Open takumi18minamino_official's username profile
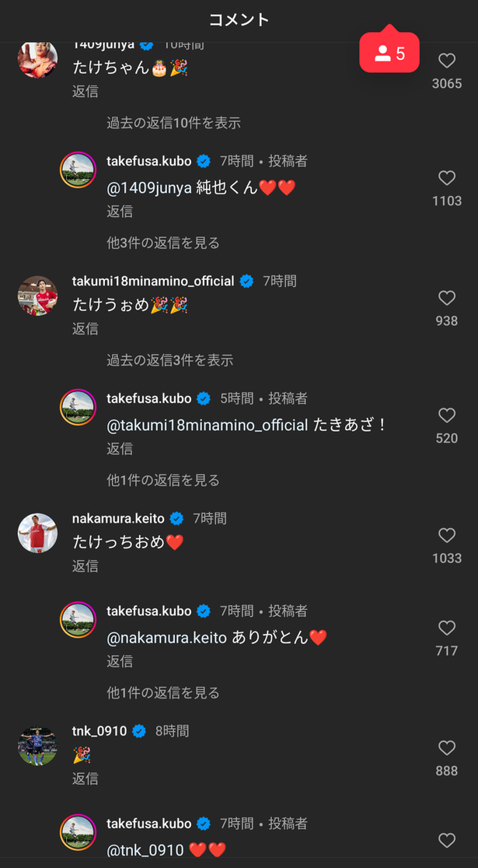 [x=153, y=281]
